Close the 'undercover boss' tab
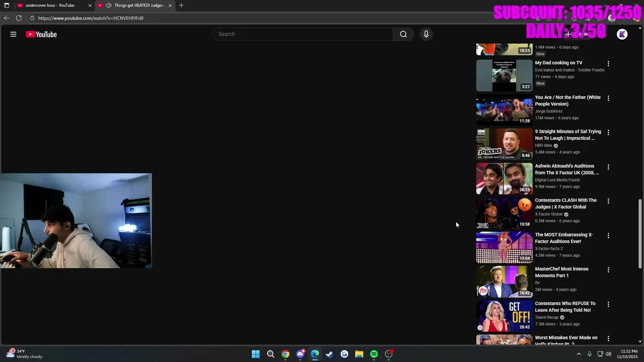The image size is (644, 362). [x=90, y=6]
